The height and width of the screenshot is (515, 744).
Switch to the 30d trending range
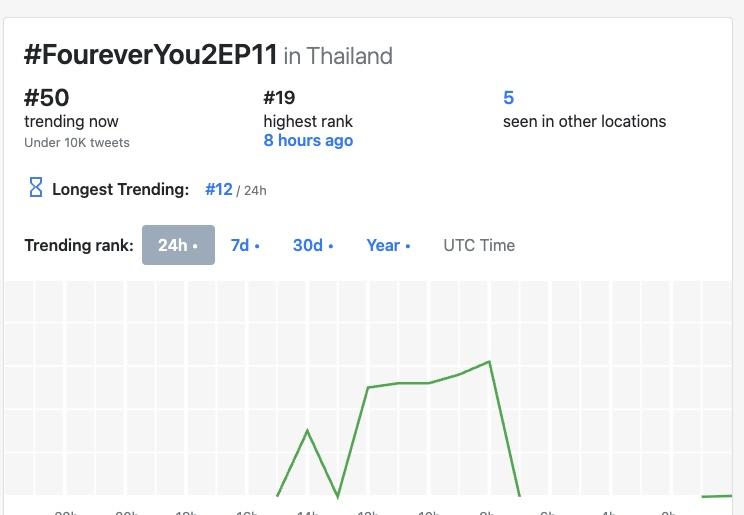pyautogui.click(x=313, y=245)
